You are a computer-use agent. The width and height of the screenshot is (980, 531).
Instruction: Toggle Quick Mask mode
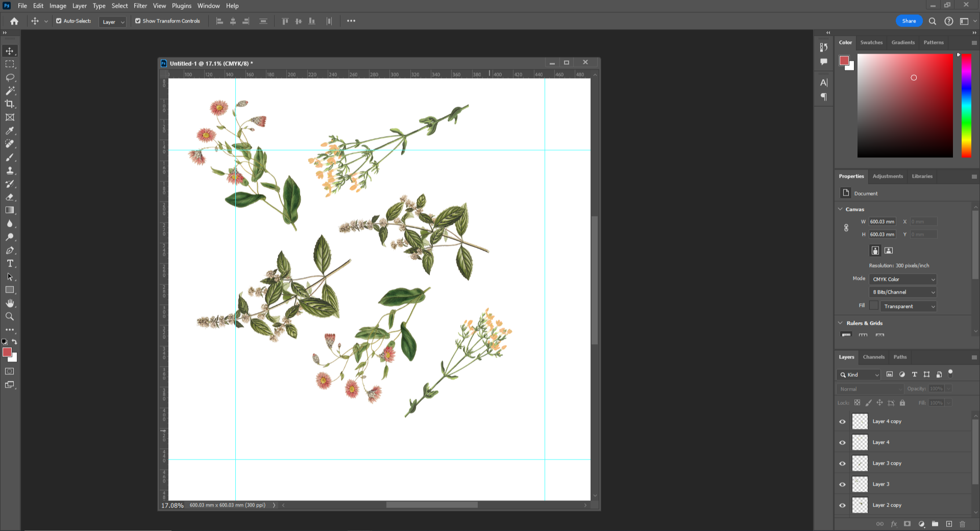coord(10,371)
